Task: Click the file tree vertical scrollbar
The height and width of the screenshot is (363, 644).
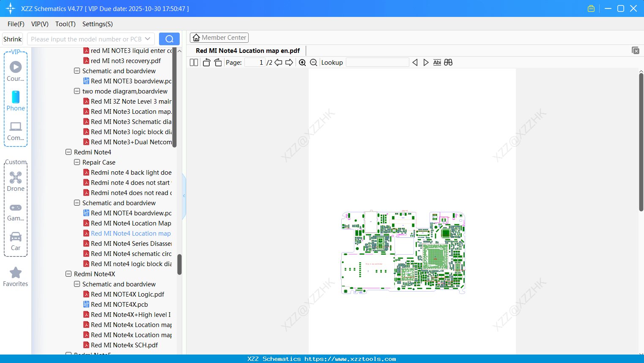Action: (x=179, y=264)
